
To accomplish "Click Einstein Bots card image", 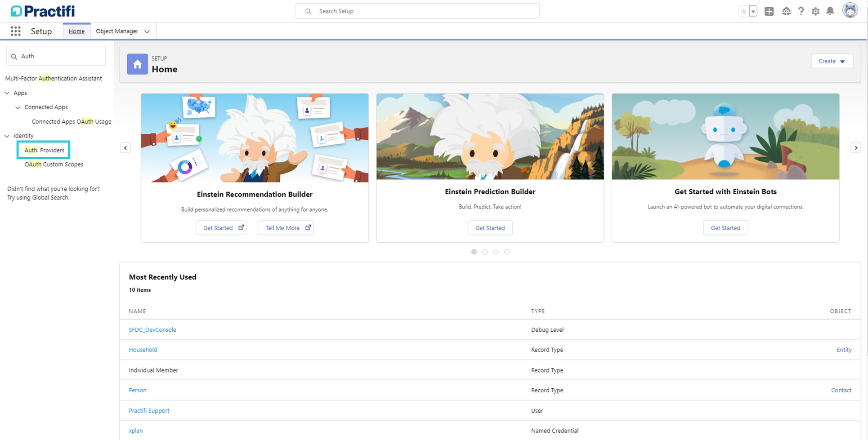I will pos(725,137).
